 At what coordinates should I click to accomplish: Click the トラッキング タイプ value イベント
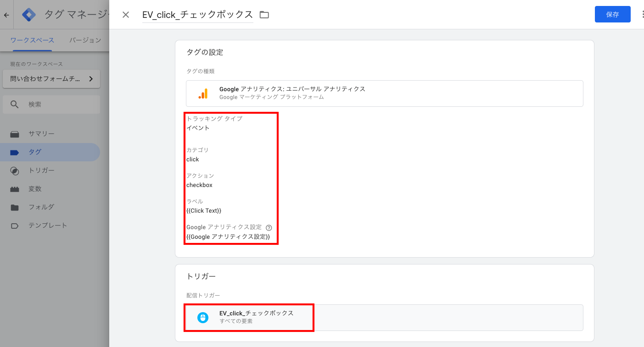[x=198, y=128]
